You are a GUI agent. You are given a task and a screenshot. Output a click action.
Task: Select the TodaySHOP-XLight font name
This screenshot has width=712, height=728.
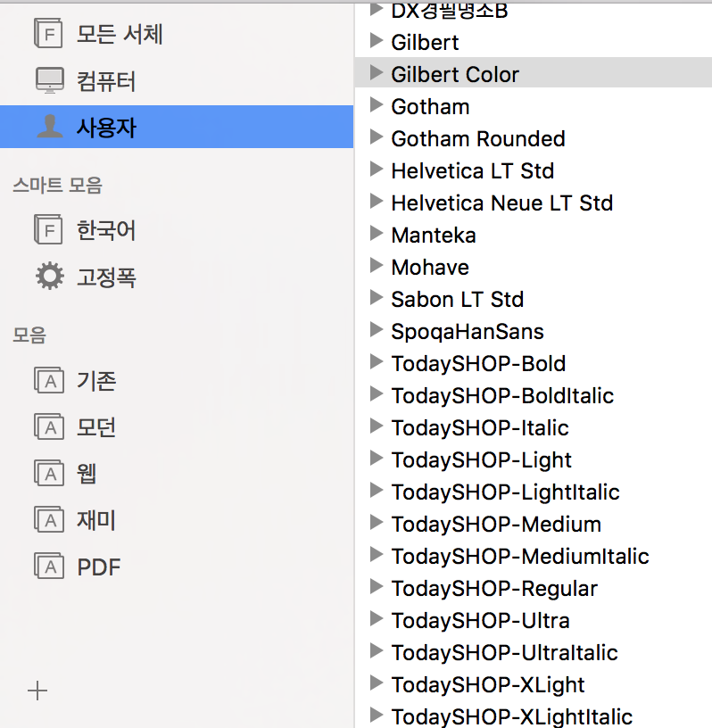pyautogui.click(x=488, y=686)
